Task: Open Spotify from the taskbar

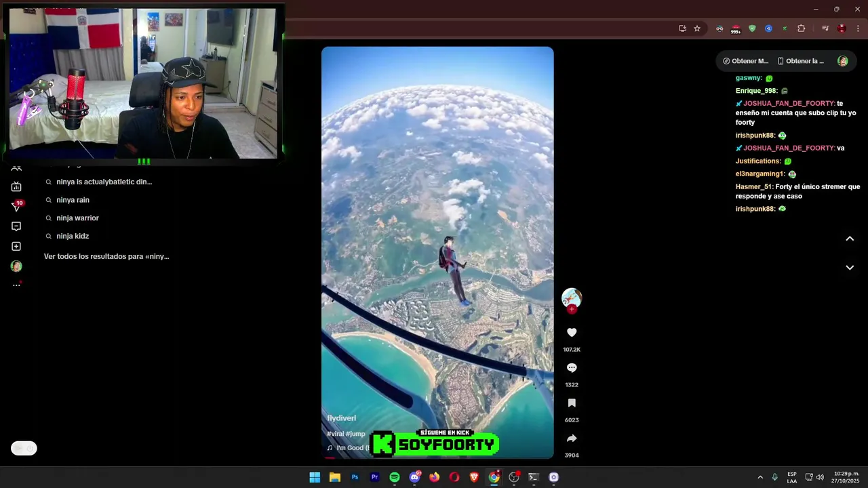Action: 395,477
